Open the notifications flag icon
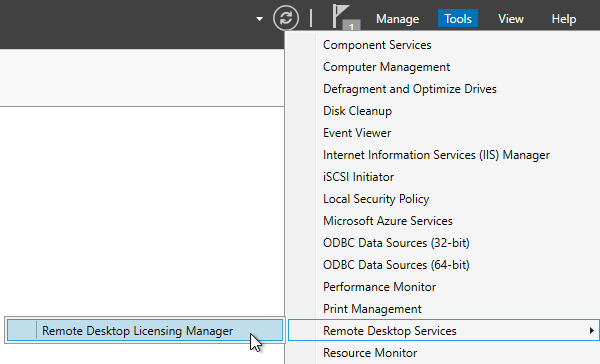Image resolution: width=600 pixels, height=364 pixels. (x=346, y=18)
